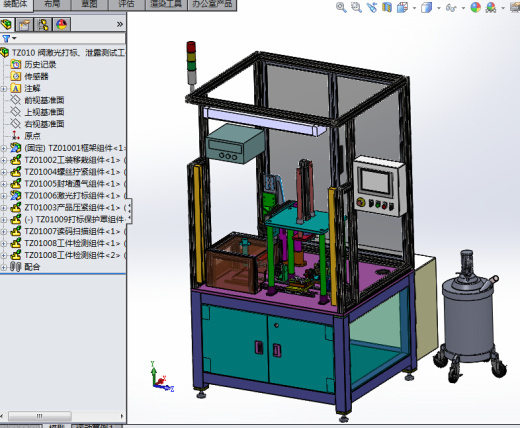Expand the TZ01005封堵通气组件 node
520x428 pixels.
[x=4, y=184]
